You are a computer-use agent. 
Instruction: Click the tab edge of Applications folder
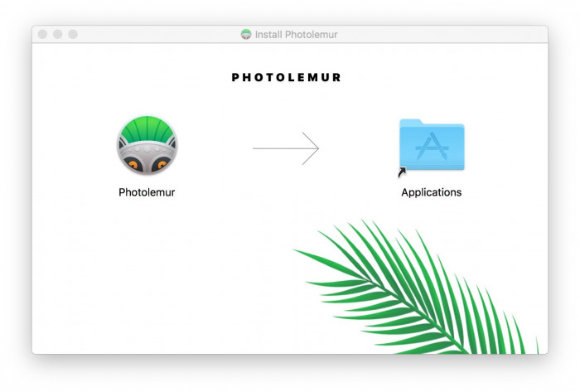pos(411,123)
